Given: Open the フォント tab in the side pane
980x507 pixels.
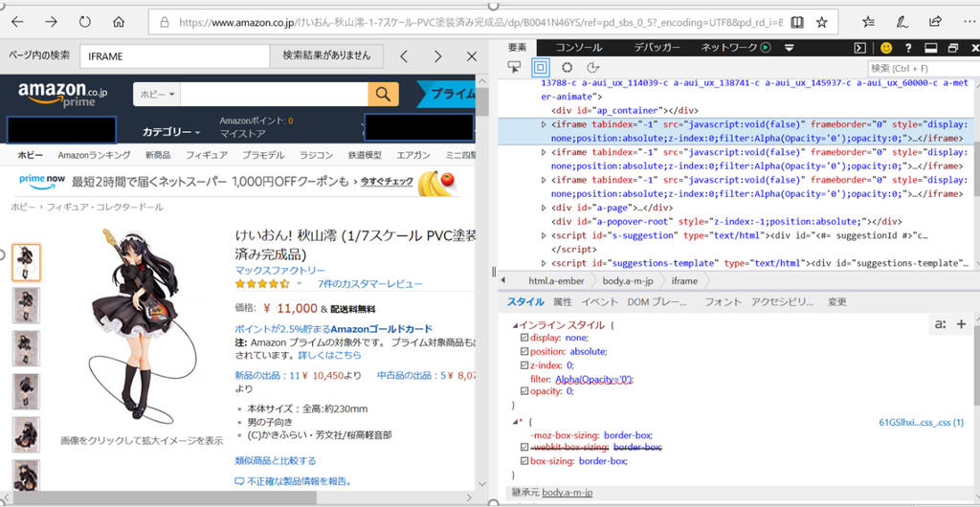Looking at the screenshot, I should coord(724,301).
